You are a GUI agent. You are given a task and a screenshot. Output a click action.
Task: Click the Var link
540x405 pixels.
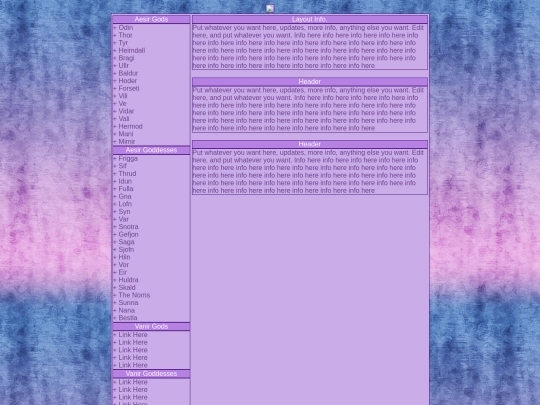pos(124,219)
